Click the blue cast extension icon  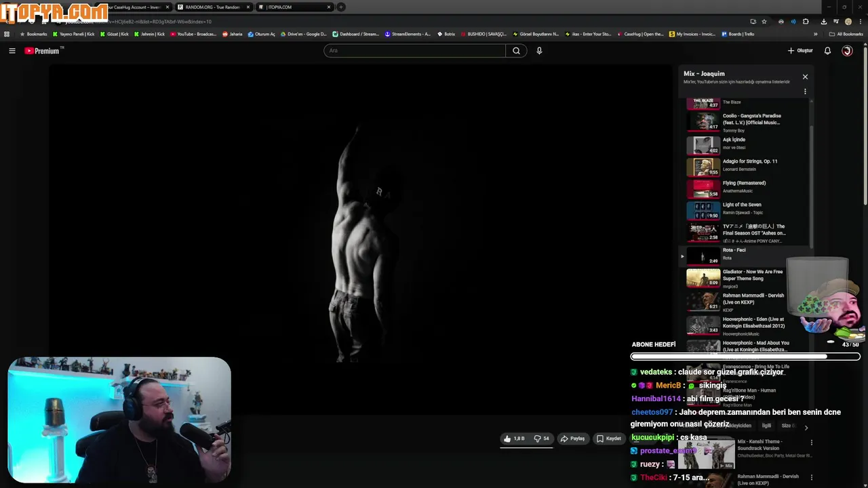coord(793,21)
